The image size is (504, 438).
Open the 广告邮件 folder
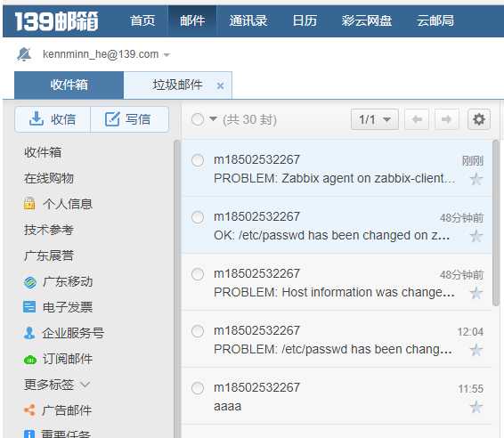(x=67, y=410)
